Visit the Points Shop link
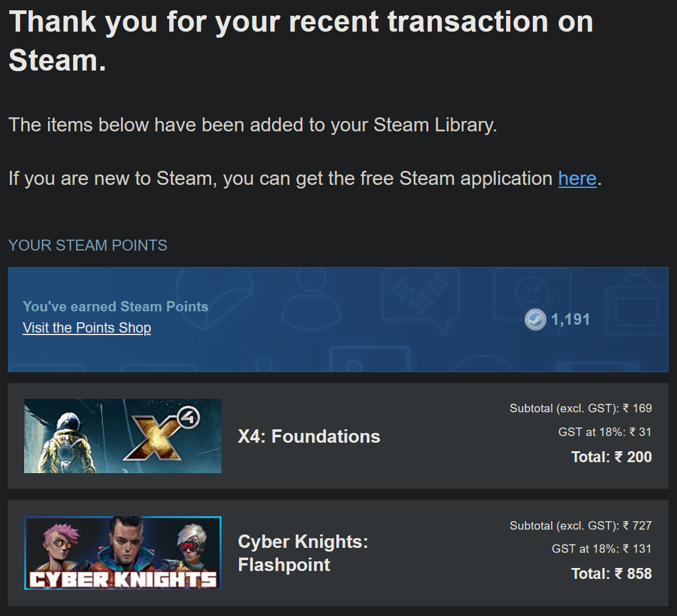 pyautogui.click(x=87, y=328)
